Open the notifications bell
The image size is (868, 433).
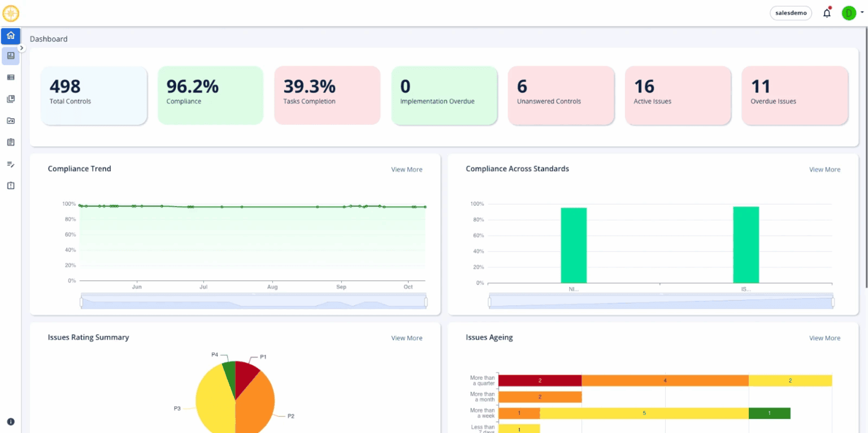[x=827, y=13]
